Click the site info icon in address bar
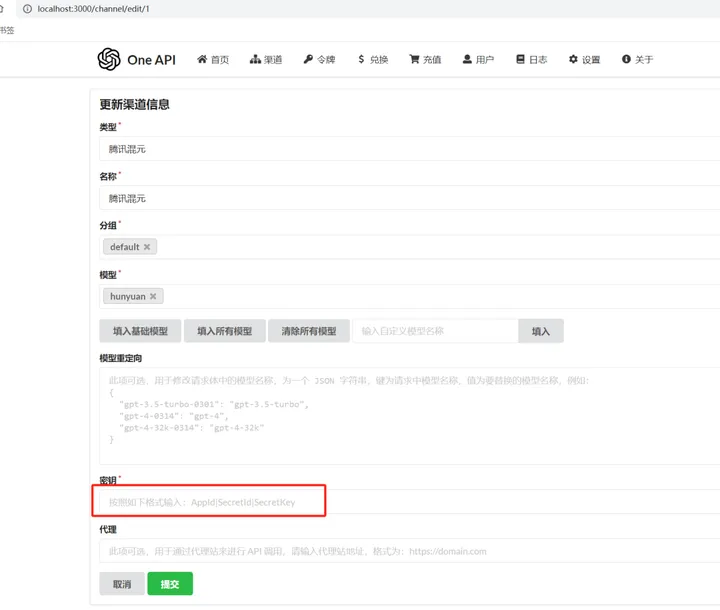This screenshot has width=720, height=610. pos(27,9)
